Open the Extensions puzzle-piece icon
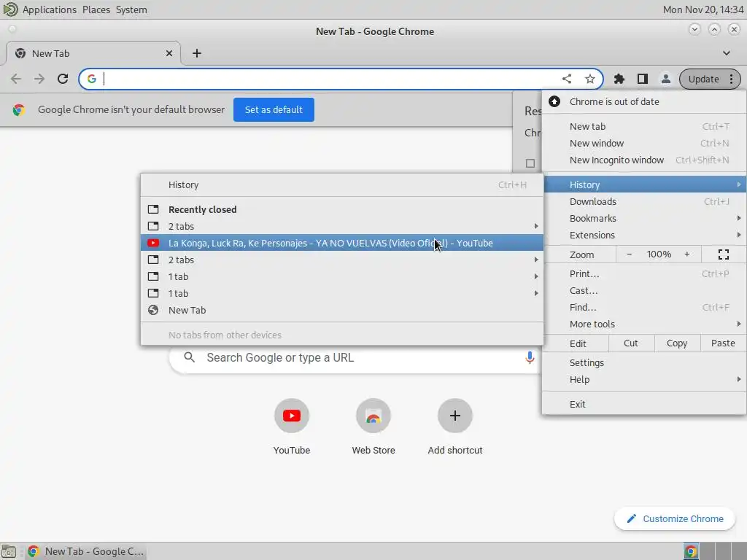 click(619, 79)
